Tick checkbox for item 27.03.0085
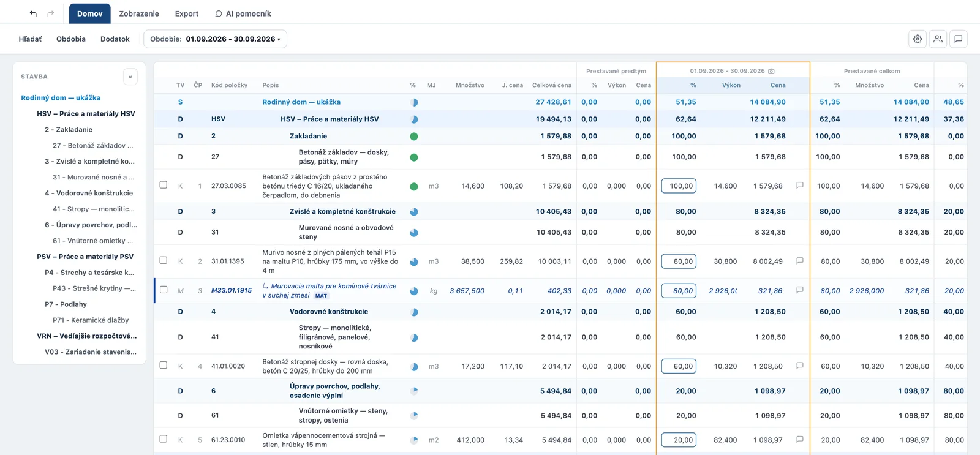 tap(164, 184)
